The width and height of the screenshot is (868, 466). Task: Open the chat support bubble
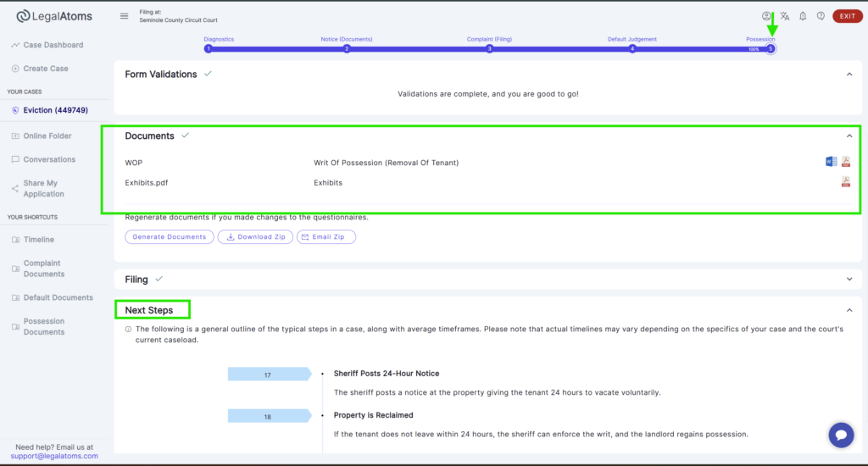tap(841, 435)
